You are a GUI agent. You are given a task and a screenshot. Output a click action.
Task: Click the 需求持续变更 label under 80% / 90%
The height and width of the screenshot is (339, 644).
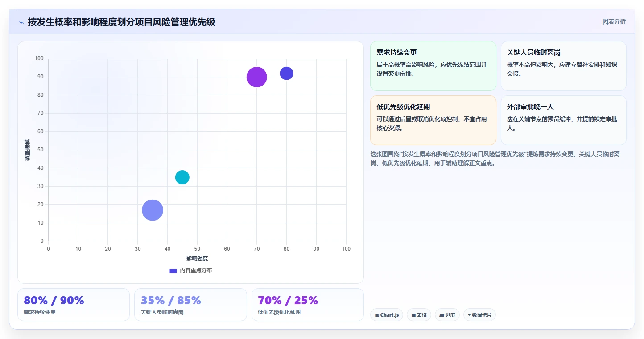pos(40,312)
